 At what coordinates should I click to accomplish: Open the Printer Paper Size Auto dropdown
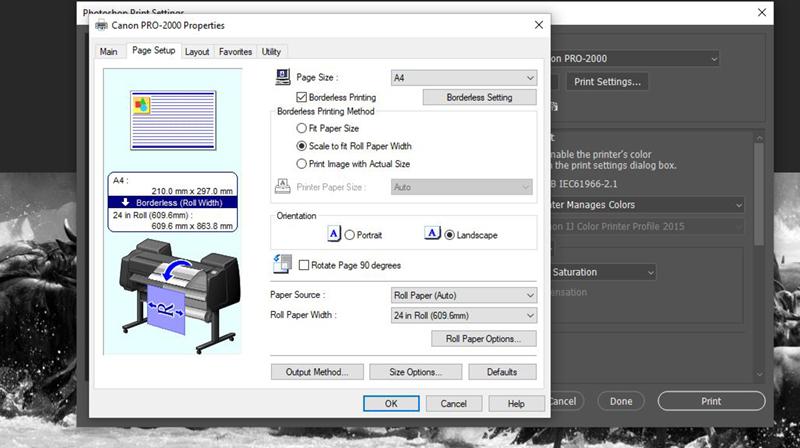click(462, 187)
